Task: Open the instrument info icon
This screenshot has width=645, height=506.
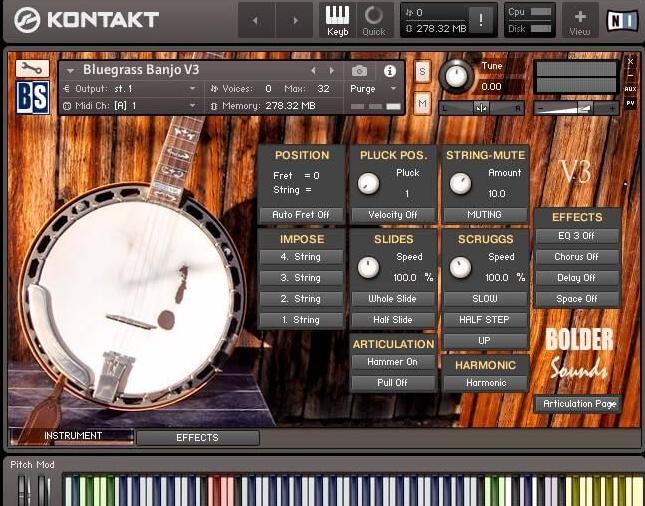Action: (390, 71)
